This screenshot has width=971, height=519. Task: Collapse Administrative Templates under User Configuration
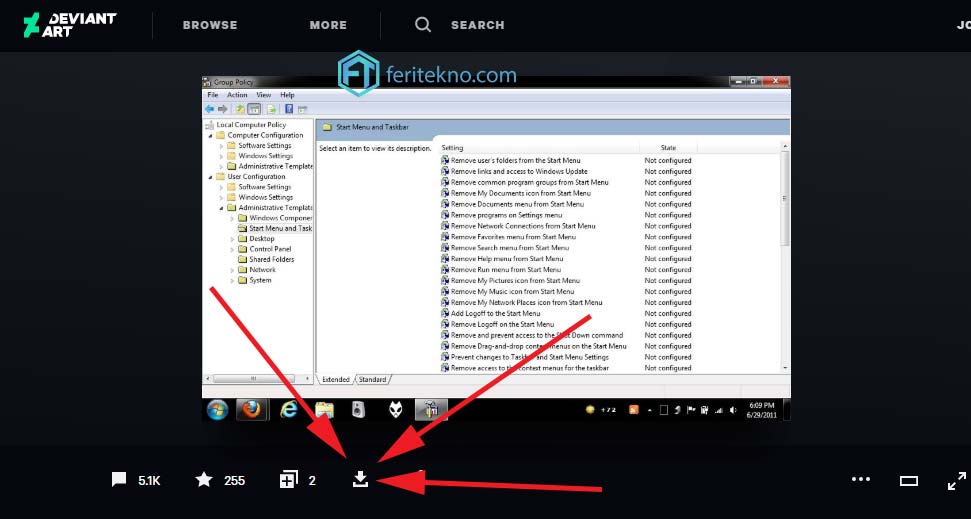point(222,207)
